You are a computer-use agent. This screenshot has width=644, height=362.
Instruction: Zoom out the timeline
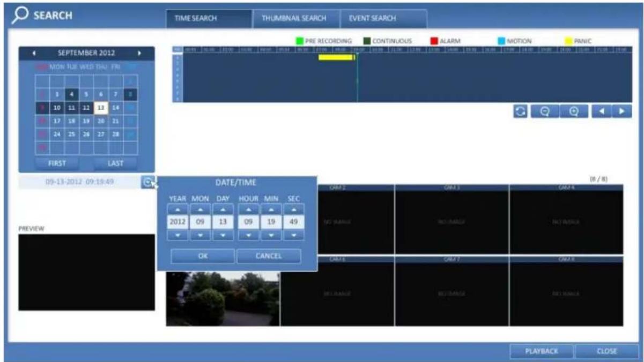tap(545, 112)
